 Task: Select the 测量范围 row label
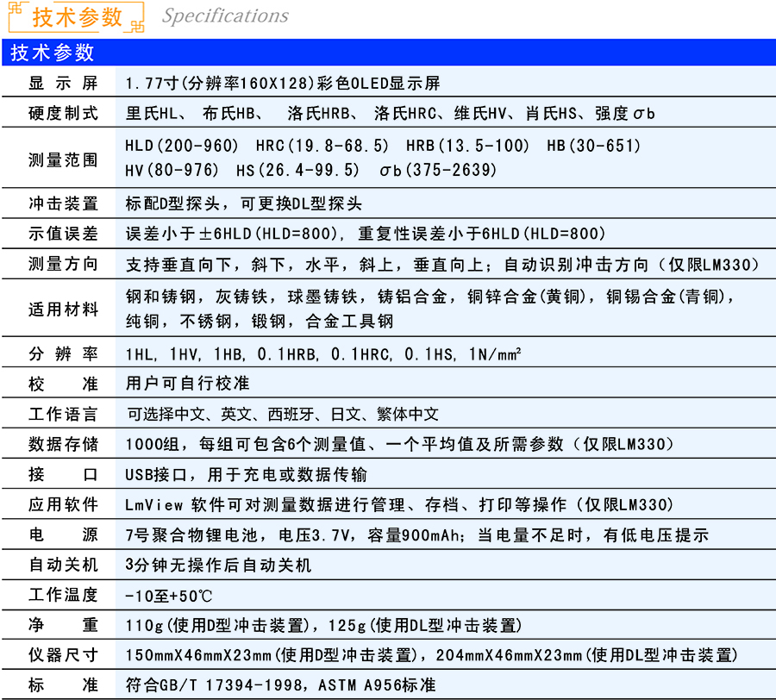[63, 159]
